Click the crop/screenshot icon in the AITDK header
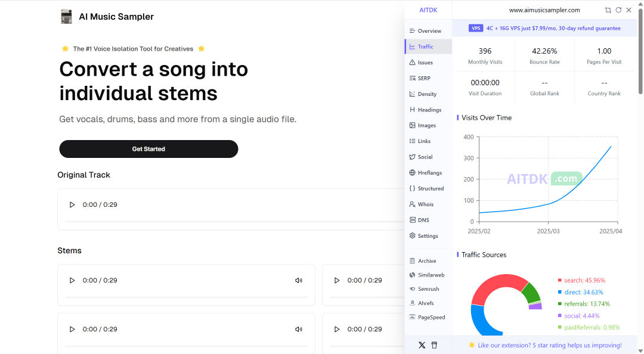 [x=608, y=10]
